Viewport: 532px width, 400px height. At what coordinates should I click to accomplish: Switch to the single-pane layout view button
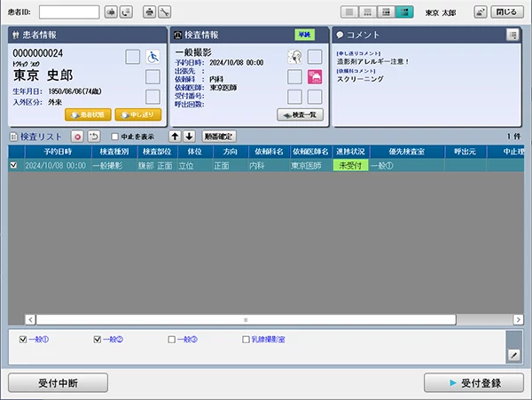pyautogui.click(x=349, y=12)
